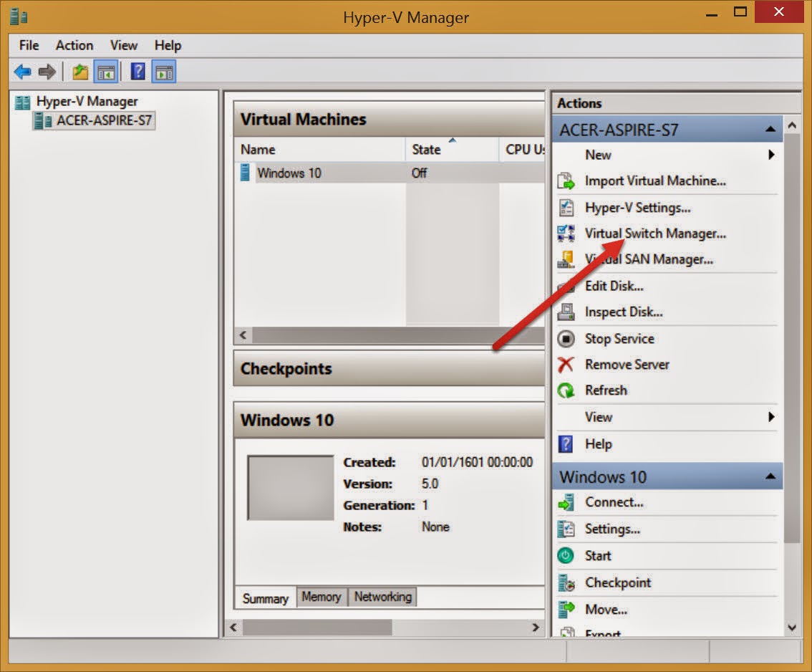Switch to the Networking tab
812x672 pixels.
pos(382,596)
